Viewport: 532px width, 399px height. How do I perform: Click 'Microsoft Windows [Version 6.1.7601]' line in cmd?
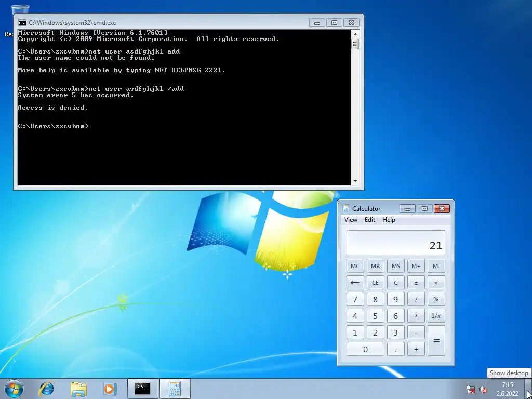coord(92,33)
